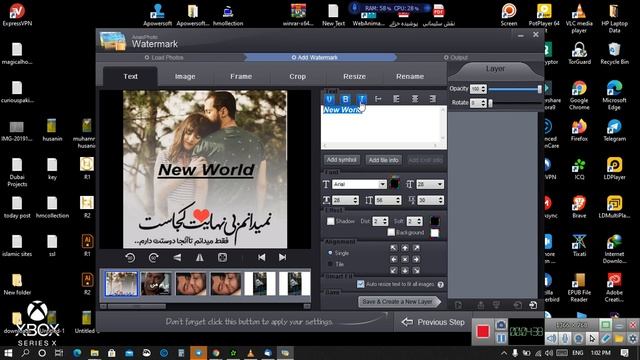
Task: Open font size dropdown
Action: pos(430,184)
